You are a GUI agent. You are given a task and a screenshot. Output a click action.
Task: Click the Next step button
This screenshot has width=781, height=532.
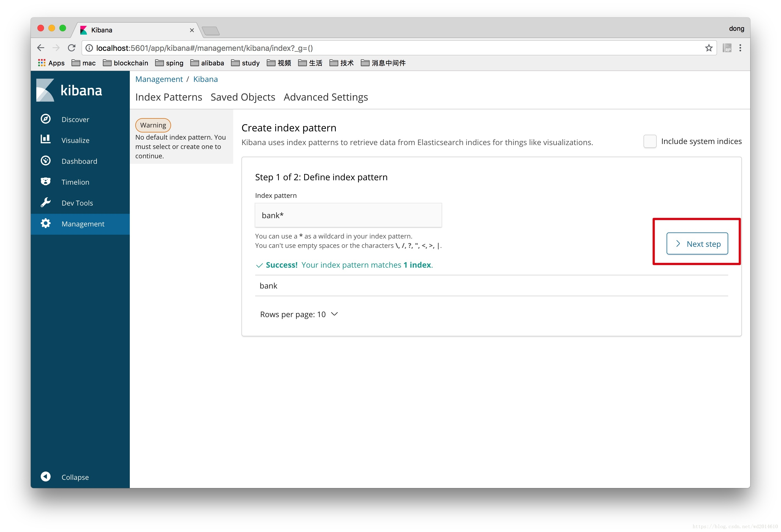[697, 244]
